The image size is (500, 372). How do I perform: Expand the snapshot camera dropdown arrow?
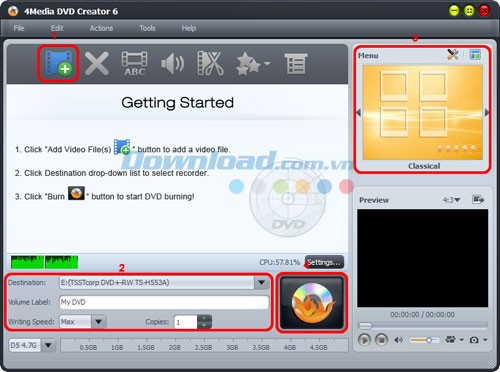pos(485,340)
